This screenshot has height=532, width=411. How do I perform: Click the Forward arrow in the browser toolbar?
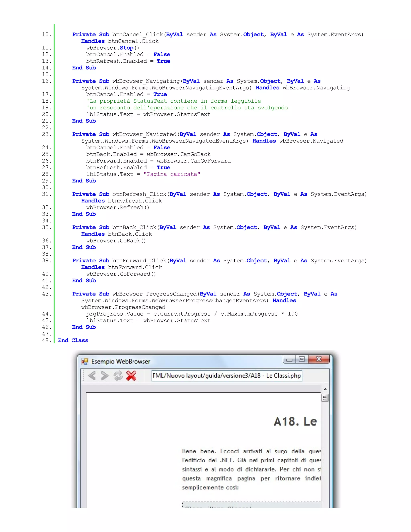click(x=105, y=376)
